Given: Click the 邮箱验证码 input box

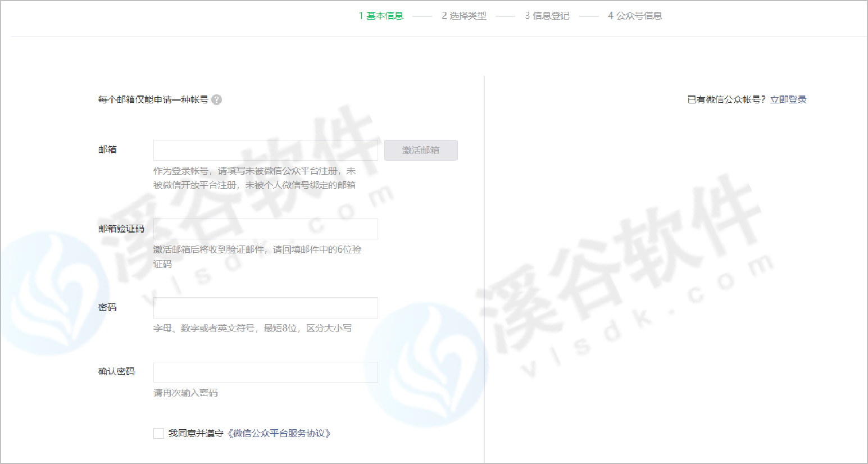Looking at the screenshot, I should tap(265, 229).
